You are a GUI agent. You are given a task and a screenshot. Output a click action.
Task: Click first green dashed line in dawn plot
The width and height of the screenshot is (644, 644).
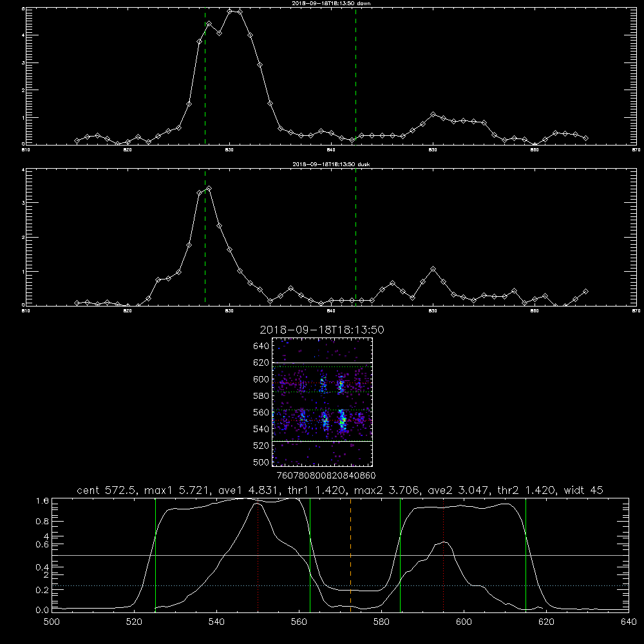click(205, 76)
